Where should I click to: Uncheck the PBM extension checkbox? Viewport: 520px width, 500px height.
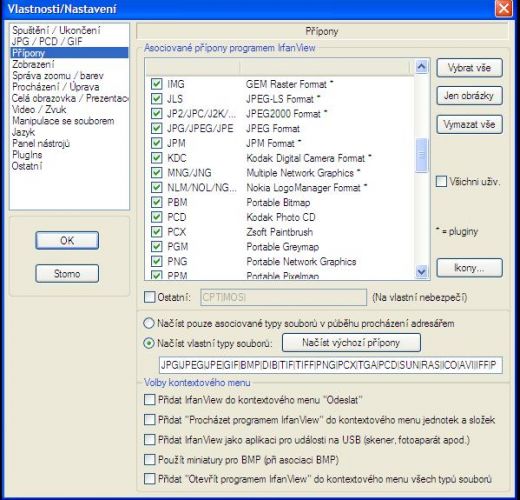coord(157,202)
